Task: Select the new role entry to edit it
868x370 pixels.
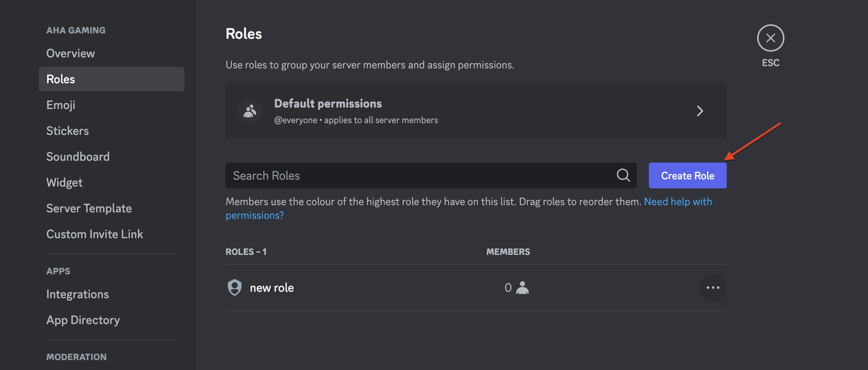Action: [272, 288]
